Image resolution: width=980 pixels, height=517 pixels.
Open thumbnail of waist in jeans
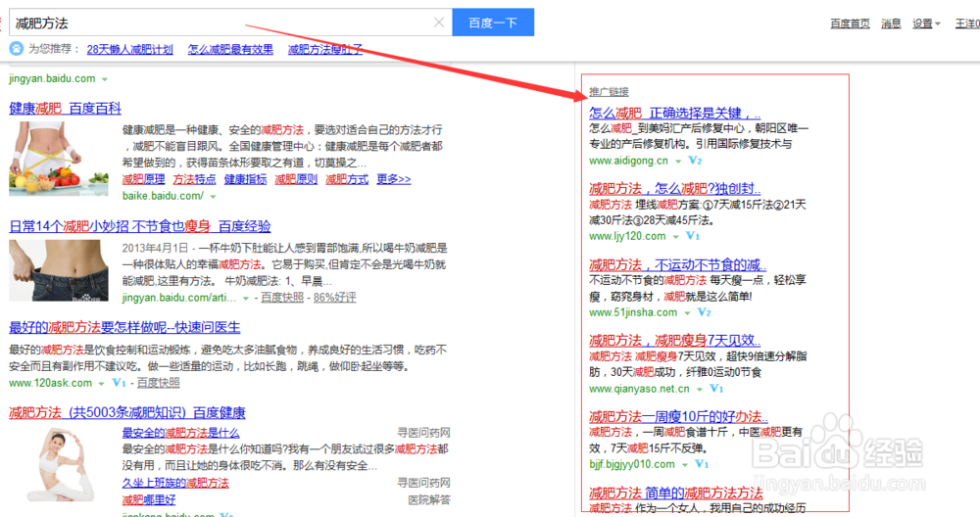coord(58,270)
